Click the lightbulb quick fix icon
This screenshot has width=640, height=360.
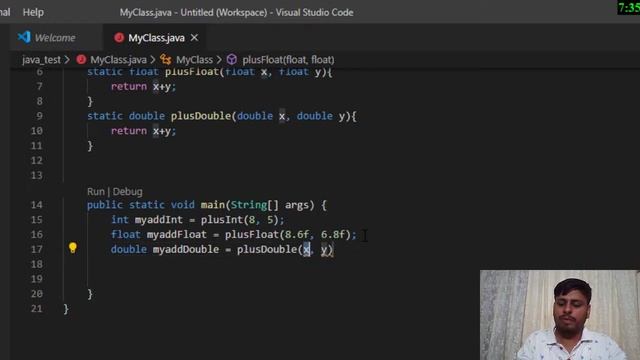point(73,248)
